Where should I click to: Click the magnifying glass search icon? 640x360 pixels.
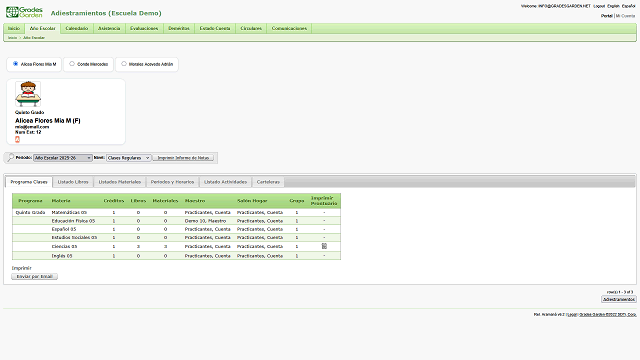(x=10, y=158)
